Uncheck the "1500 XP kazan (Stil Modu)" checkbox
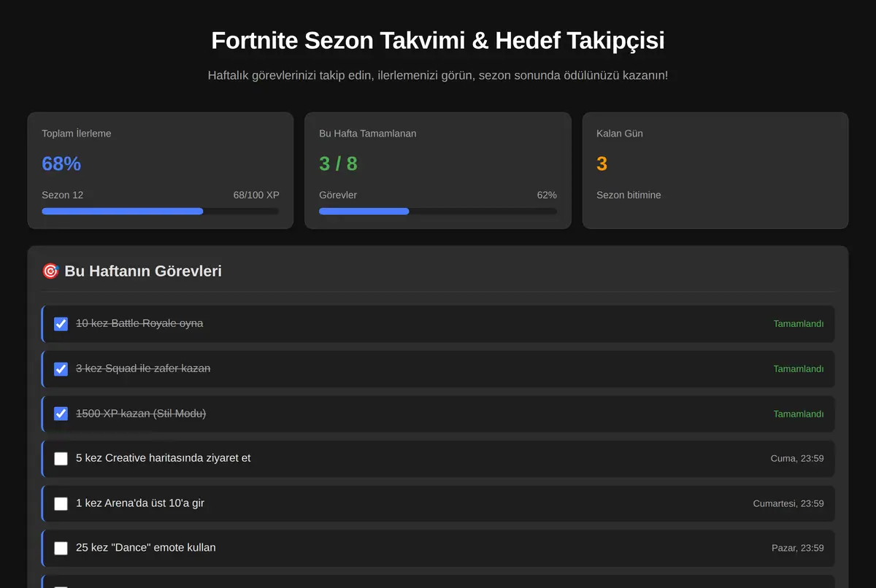This screenshot has width=876, height=588. tap(61, 414)
